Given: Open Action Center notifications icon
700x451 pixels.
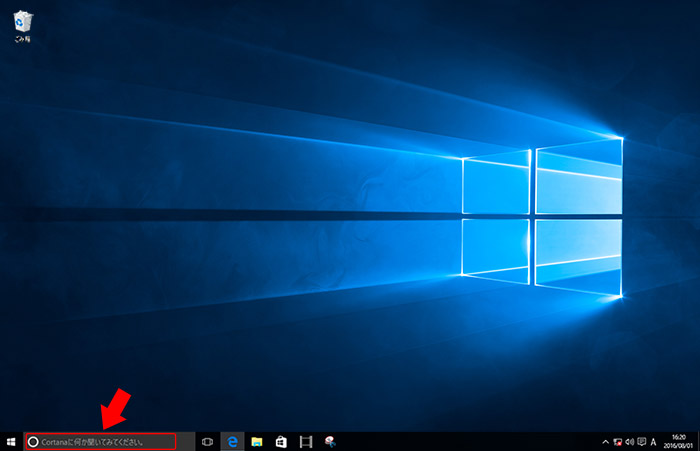Looking at the screenshot, I should click(x=642, y=442).
